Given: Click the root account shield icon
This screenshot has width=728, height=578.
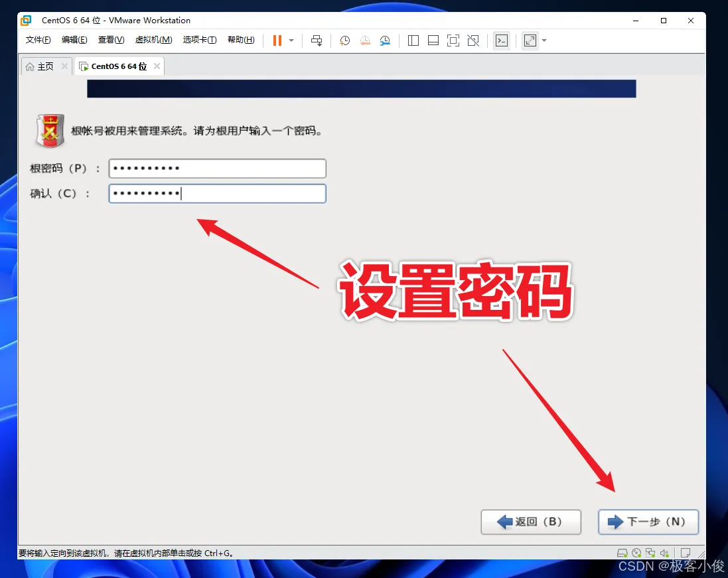Looking at the screenshot, I should [50, 131].
